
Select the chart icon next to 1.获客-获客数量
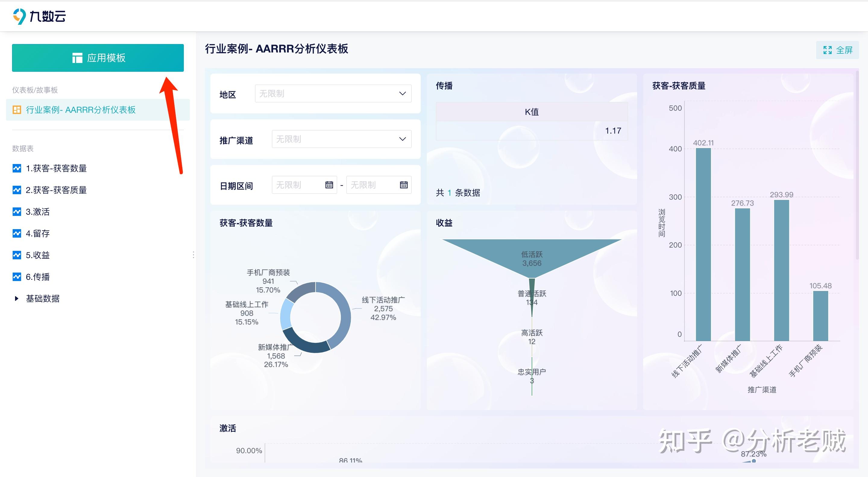[x=17, y=169]
